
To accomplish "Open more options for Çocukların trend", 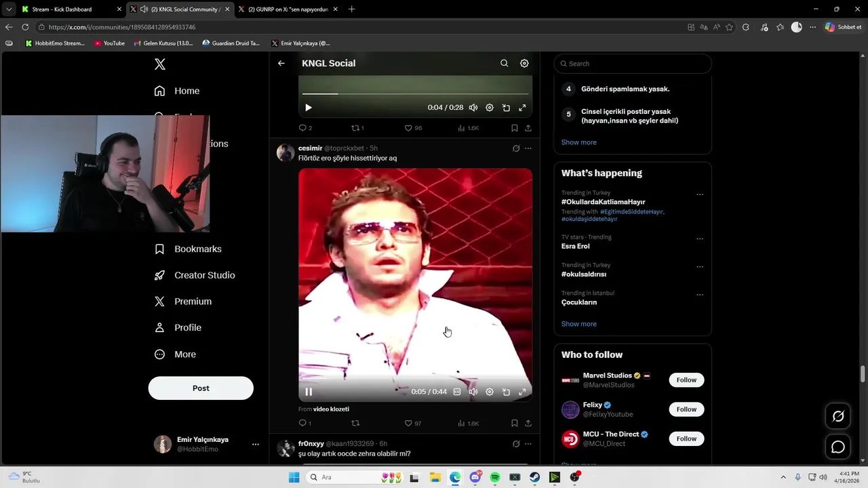I will (x=700, y=295).
